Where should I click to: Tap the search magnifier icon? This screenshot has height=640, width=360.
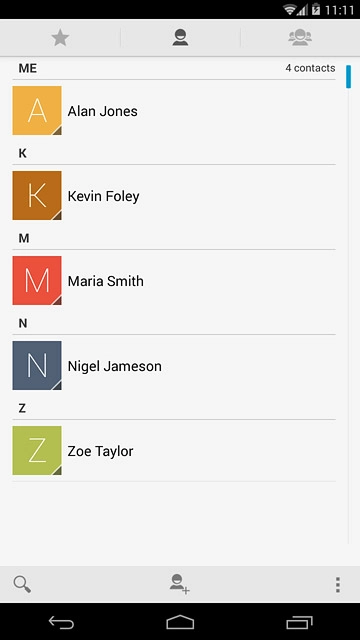click(22, 584)
